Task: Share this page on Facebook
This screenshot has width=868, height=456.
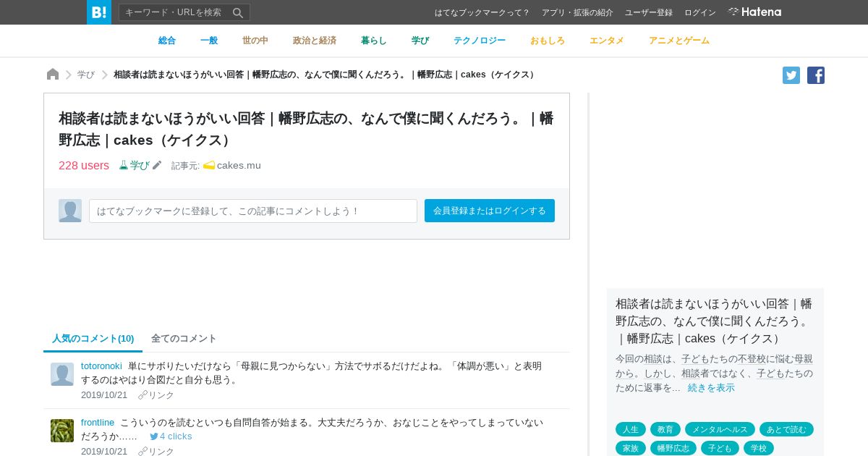Action: (x=816, y=75)
